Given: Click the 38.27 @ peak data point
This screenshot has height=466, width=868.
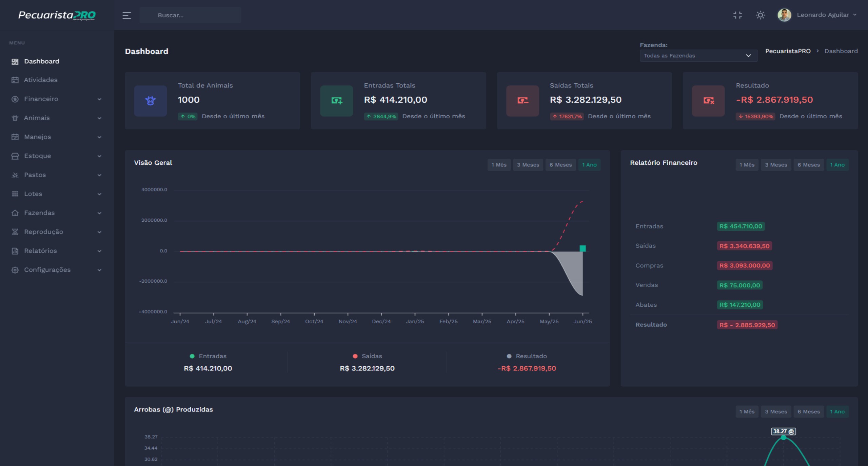Looking at the screenshot, I should (x=783, y=438).
